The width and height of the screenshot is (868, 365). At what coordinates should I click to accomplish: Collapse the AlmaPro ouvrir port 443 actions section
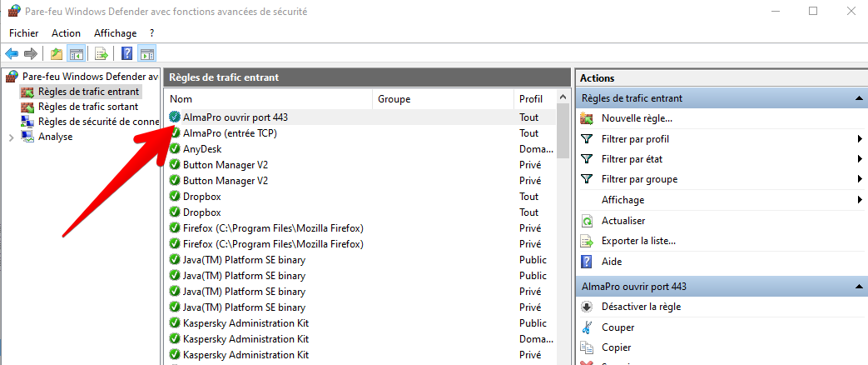[x=859, y=287]
